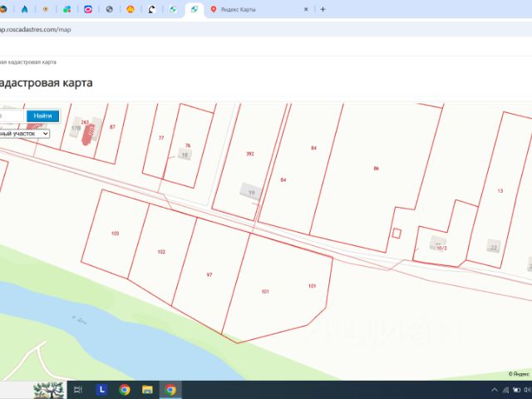
Task: Open the tree picture widget on taskbar
Action: 50,390
